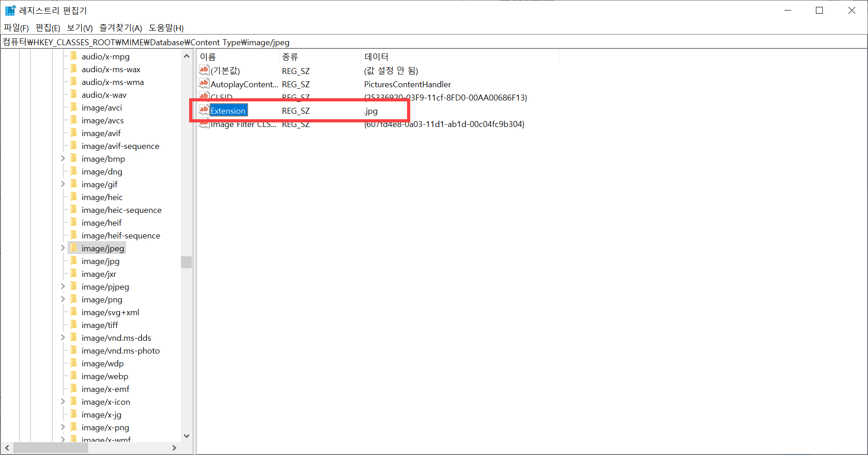Click the Registry Editor app icon in title bar
Screen dimensions: 868x455
point(11,10)
